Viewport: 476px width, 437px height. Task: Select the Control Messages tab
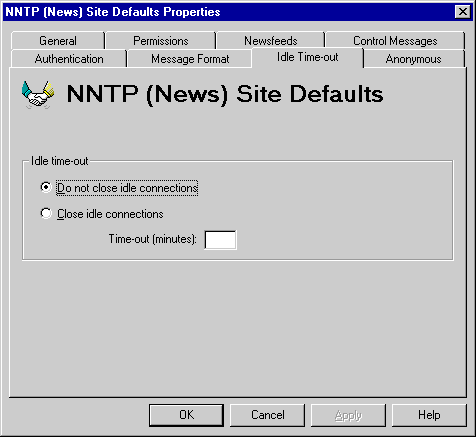click(395, 41)
